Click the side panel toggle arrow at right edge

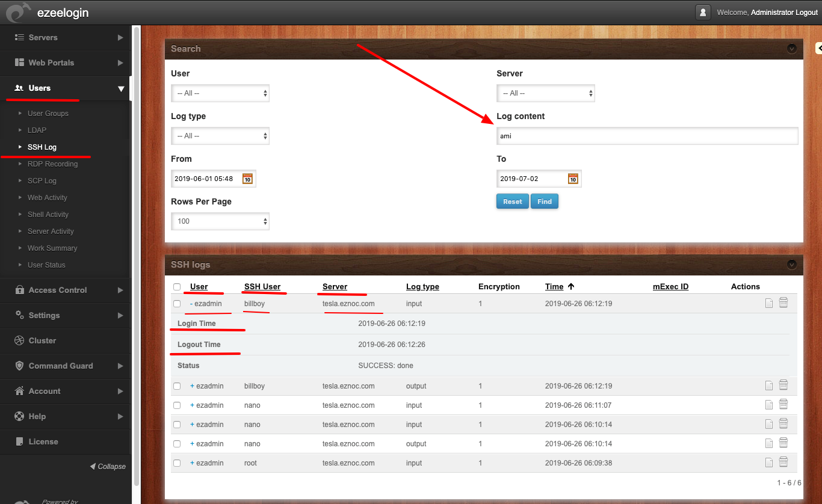(819, 48)
